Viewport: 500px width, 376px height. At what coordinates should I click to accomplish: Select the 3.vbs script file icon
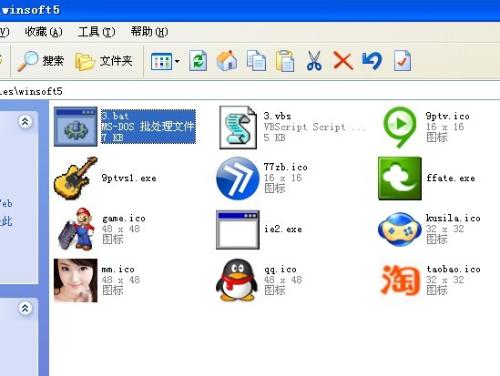tap(238, 127)
